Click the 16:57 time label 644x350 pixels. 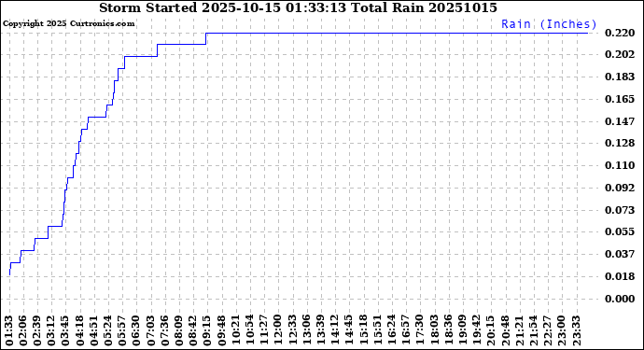[x=406, y=331]
